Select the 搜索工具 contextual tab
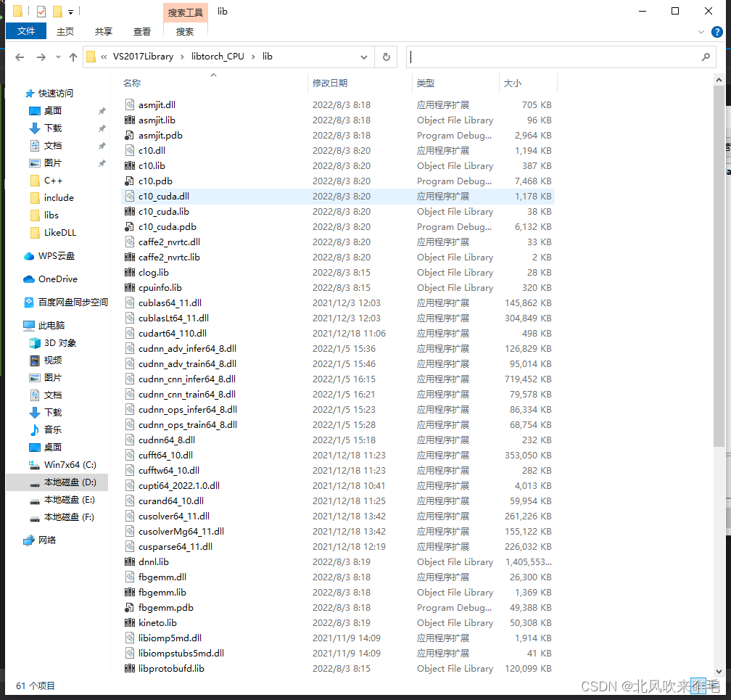Screen dimensions: 731x700 (185, 12)
